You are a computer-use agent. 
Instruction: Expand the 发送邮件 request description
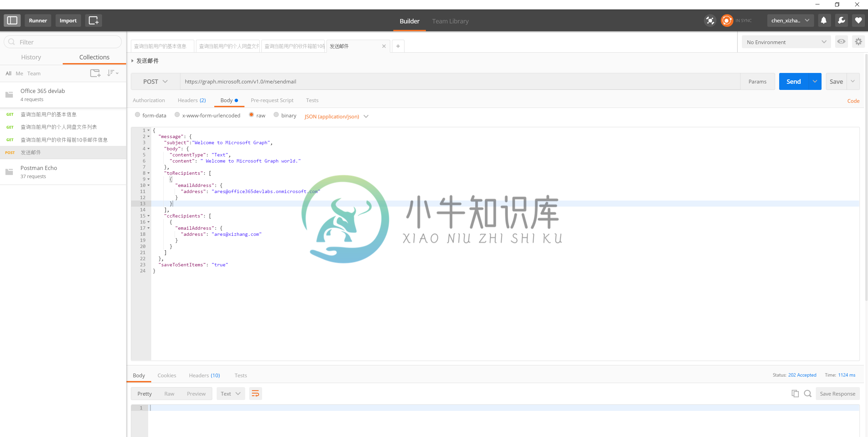point(133,61)
